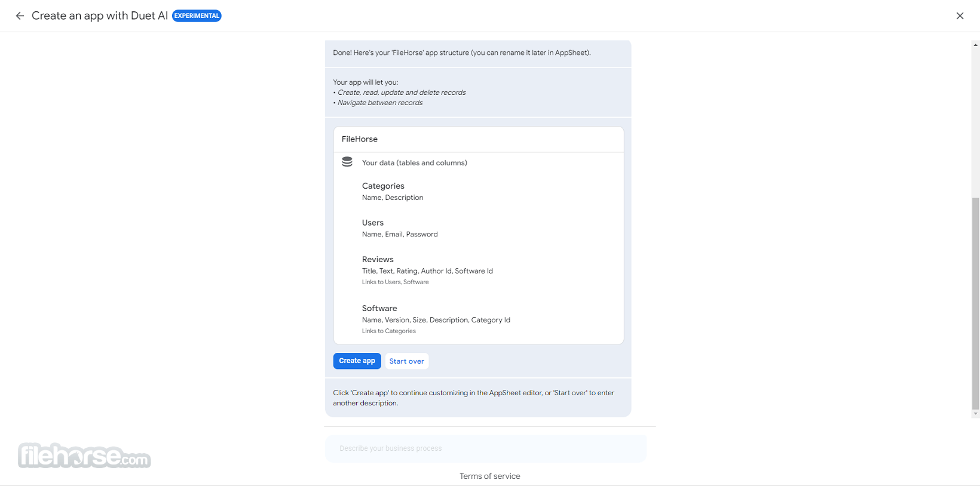Click the 'Create an app with Duet AI' title
Image resolution: width=980 pixels, height=486 pixels.
100,16
